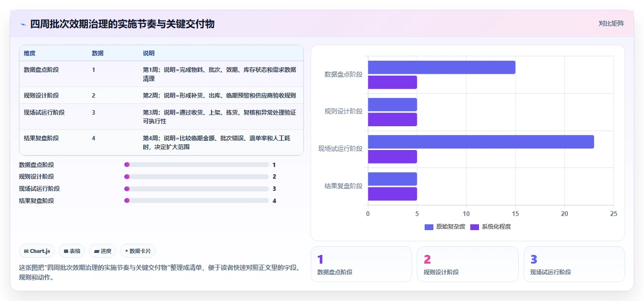Viewport: 644px width, 301px height.
Task: Select the 进度 tag chip
Action: 102,251
